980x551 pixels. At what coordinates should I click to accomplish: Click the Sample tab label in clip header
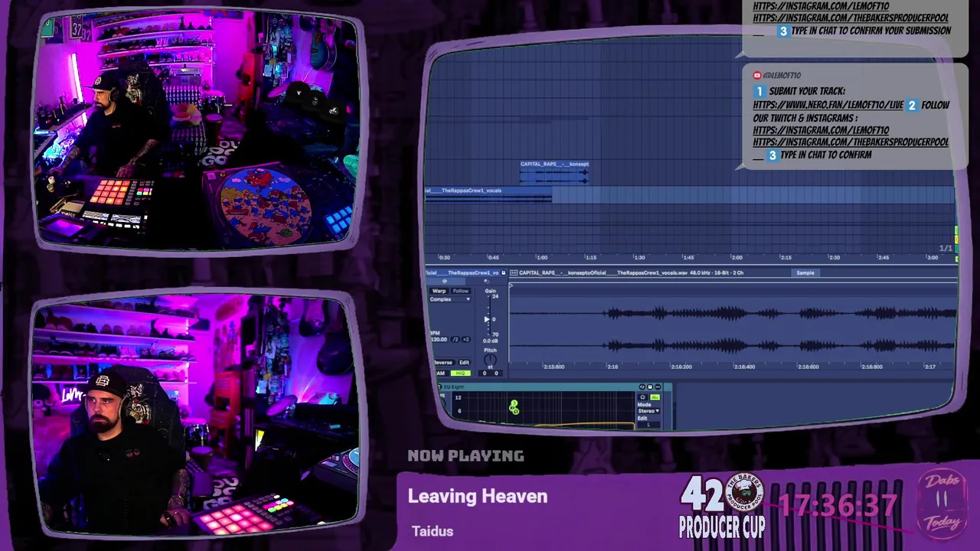point(805,272)
